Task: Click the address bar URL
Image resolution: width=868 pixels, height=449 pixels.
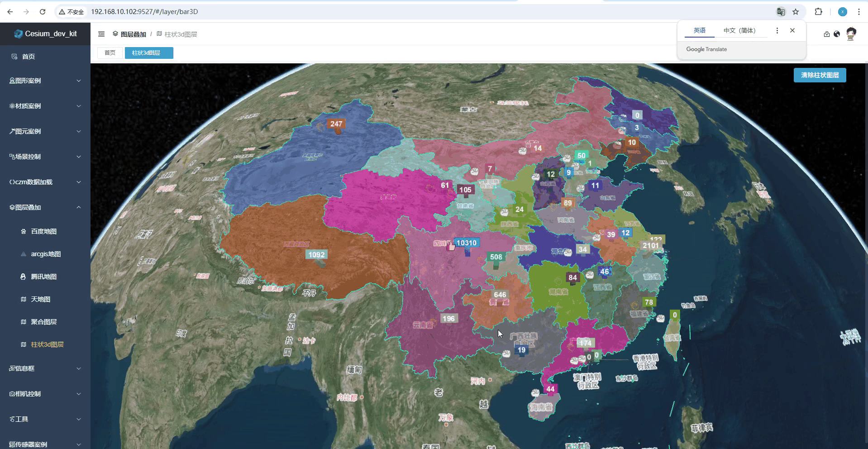Action: tap(144, 12)
